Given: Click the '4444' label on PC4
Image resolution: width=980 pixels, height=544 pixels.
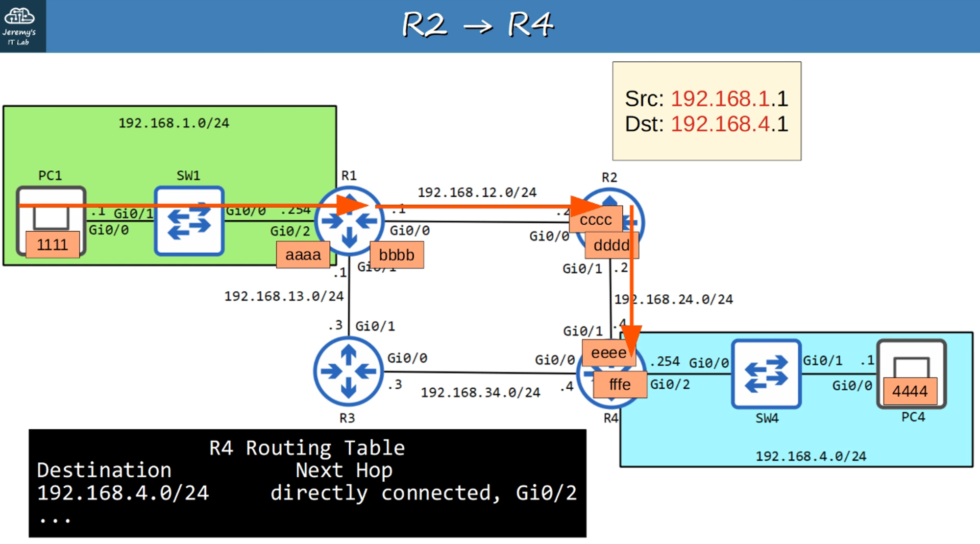Looking at the screenshot, I should [909, 391].
